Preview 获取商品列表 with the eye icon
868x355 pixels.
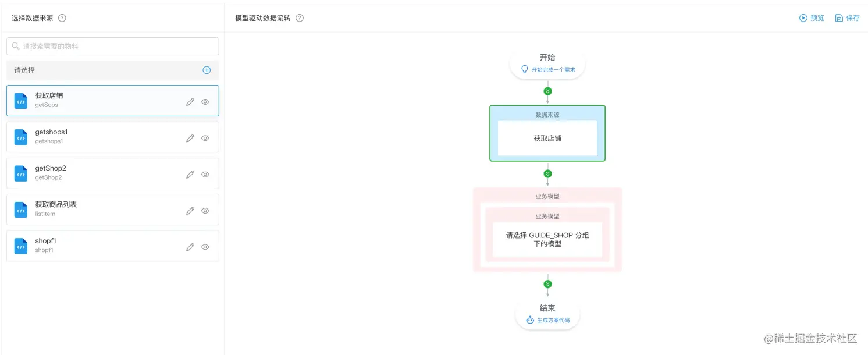pos(205,211)
